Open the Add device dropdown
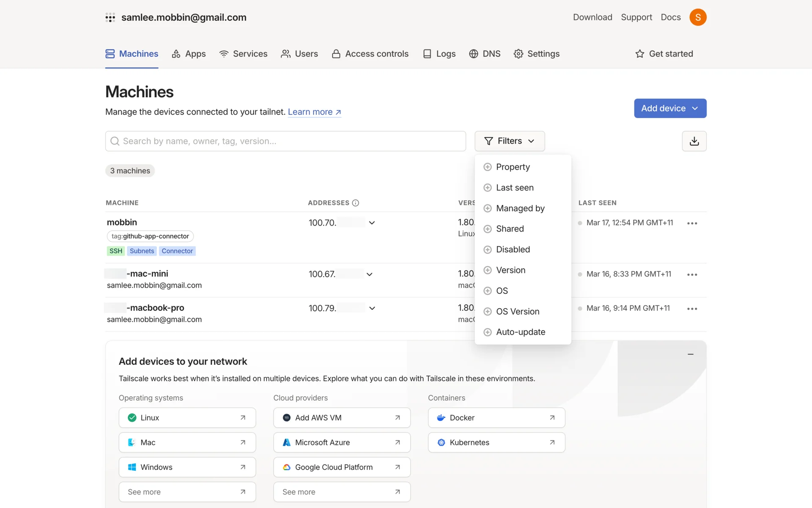 670,108
